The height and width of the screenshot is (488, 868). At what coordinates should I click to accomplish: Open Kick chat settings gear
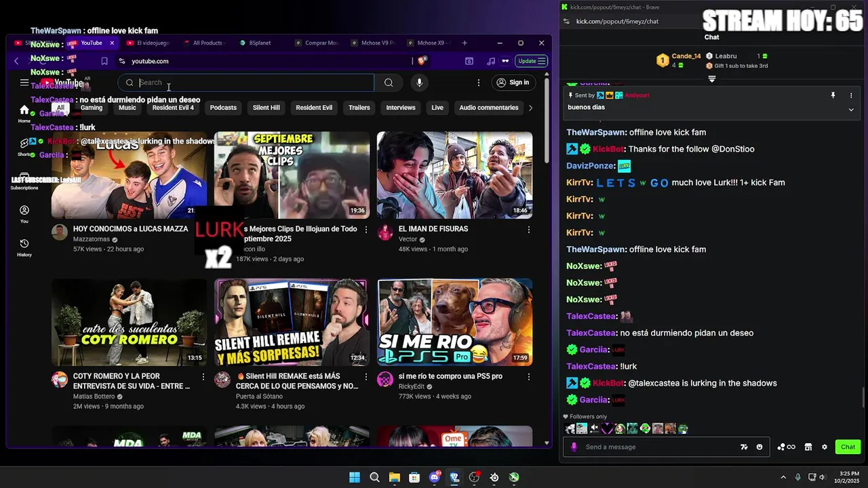point(825,447)
